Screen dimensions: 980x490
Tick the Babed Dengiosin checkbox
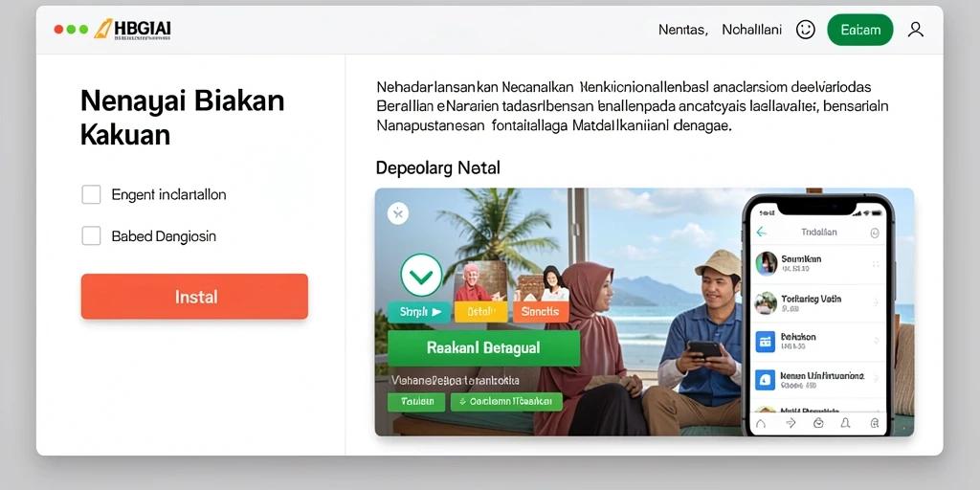pos(91,235)
